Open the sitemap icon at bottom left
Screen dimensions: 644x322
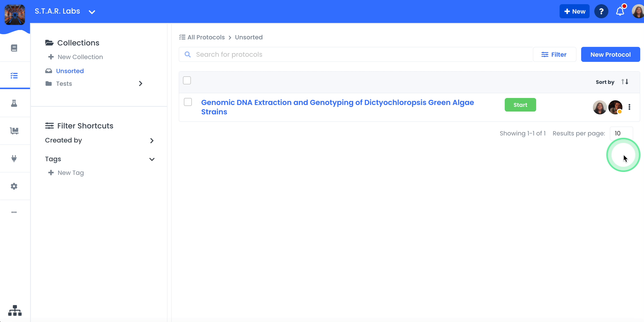click(x=15, y=311)
